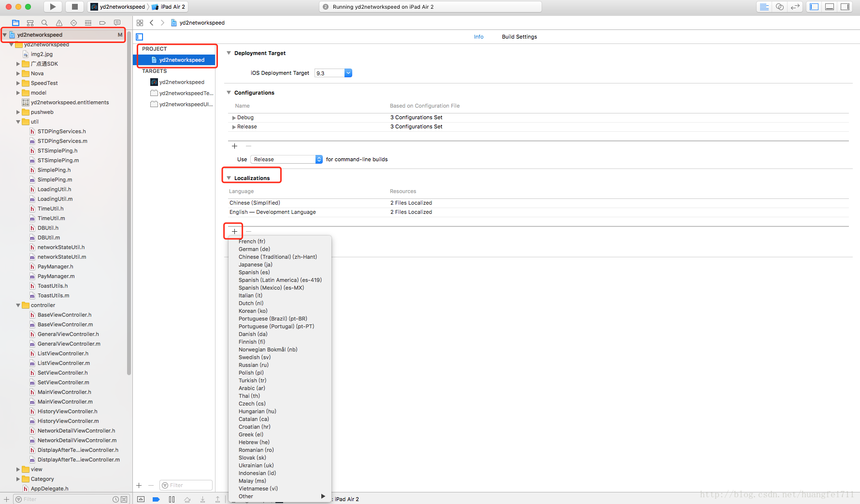Open the Use Release configuration dropdown
860x504 pixels.
tap(287, 159)
